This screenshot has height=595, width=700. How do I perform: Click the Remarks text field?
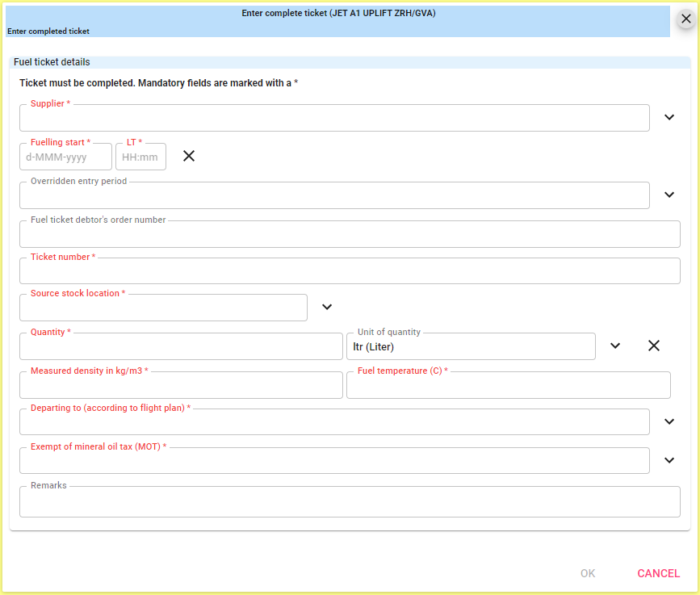click(350, 501)
